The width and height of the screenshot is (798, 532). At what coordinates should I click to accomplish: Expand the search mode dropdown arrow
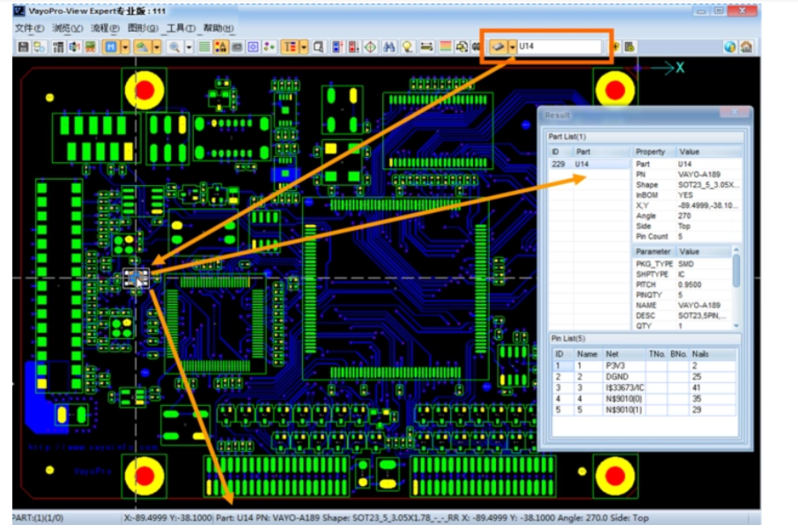(x=513, y=47)
